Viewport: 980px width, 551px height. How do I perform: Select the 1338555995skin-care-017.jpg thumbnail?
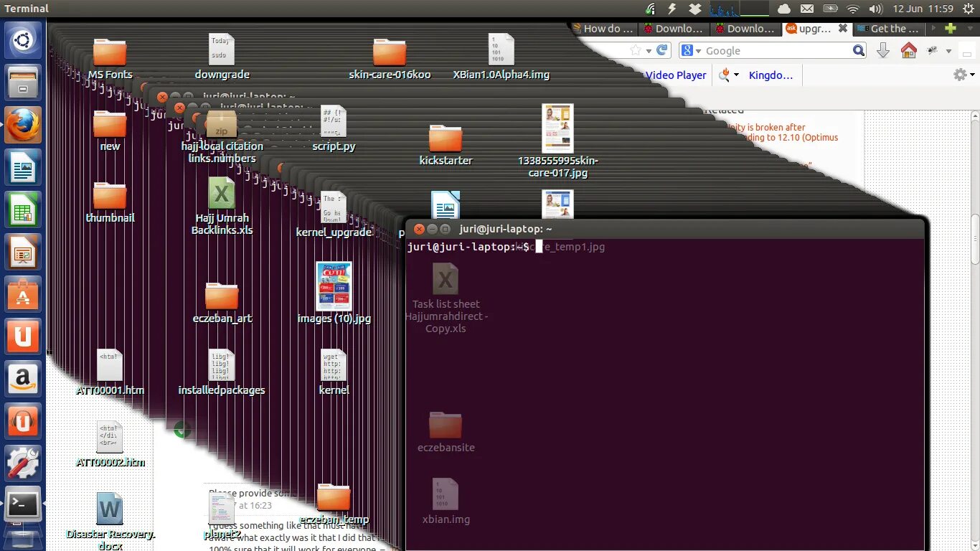pyautogui.click(x=557, y=128)
